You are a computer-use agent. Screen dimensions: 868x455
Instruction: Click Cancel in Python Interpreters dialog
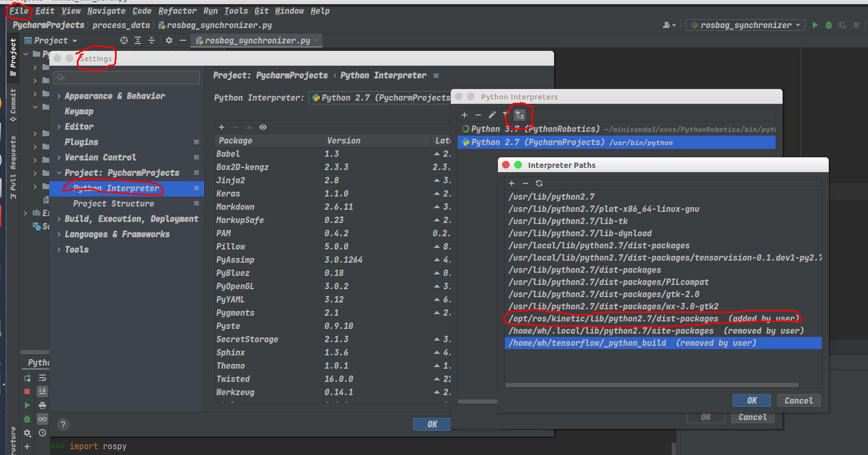tap(752, 417)
